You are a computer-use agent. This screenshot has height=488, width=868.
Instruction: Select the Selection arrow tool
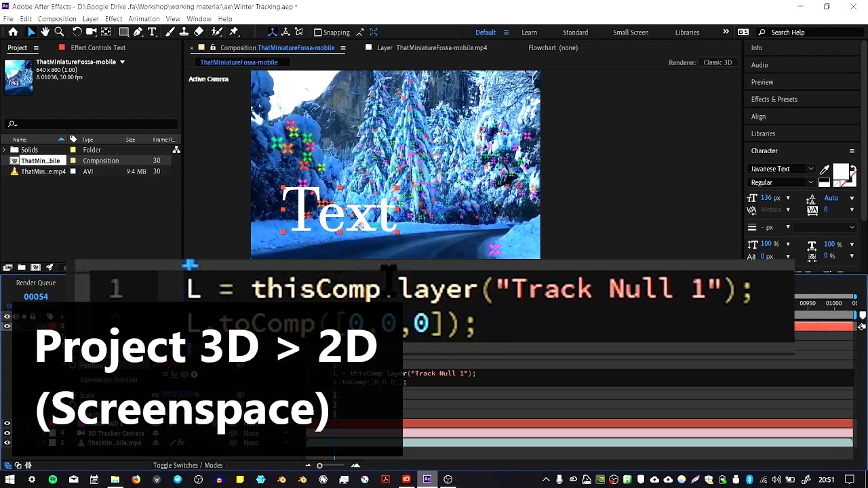31,32
